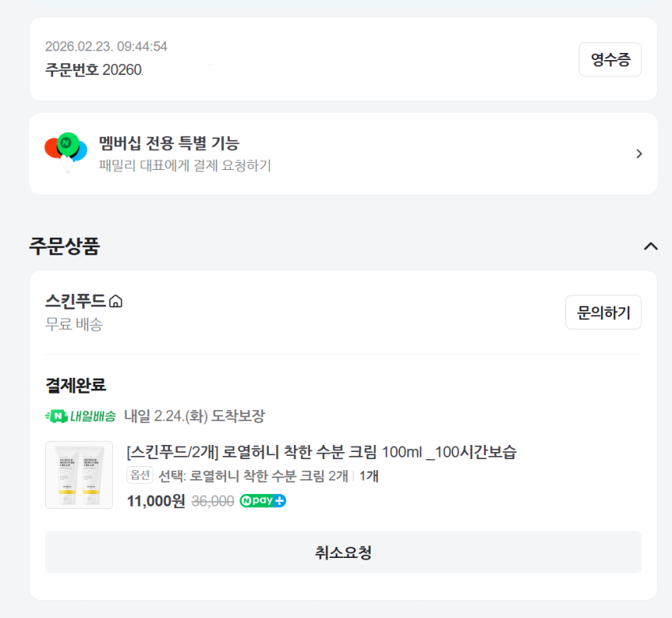672x618 pixels.
Task: Click the home icon beside 스킨푸드
Action: (x=116, y=301)
